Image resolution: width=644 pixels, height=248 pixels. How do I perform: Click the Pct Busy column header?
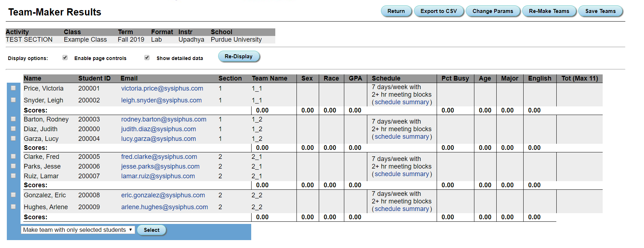pos(455,78)
